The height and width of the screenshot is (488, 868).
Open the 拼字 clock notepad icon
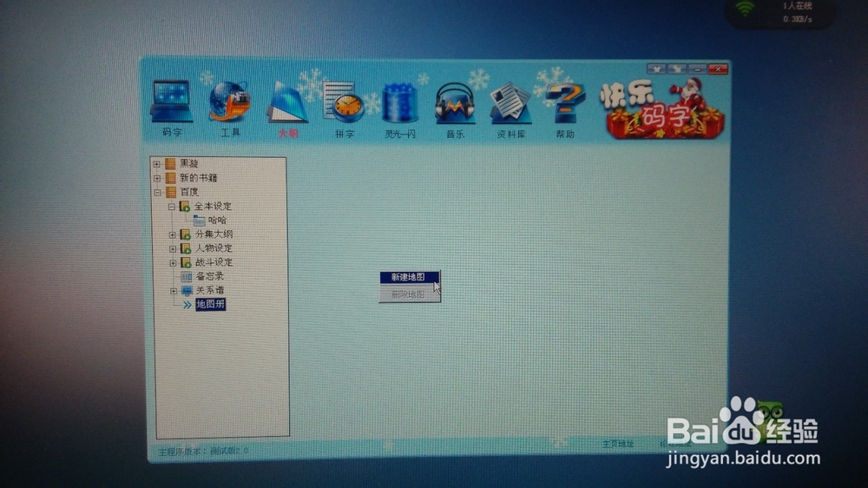pyautogui.click(x=344, y=103)
